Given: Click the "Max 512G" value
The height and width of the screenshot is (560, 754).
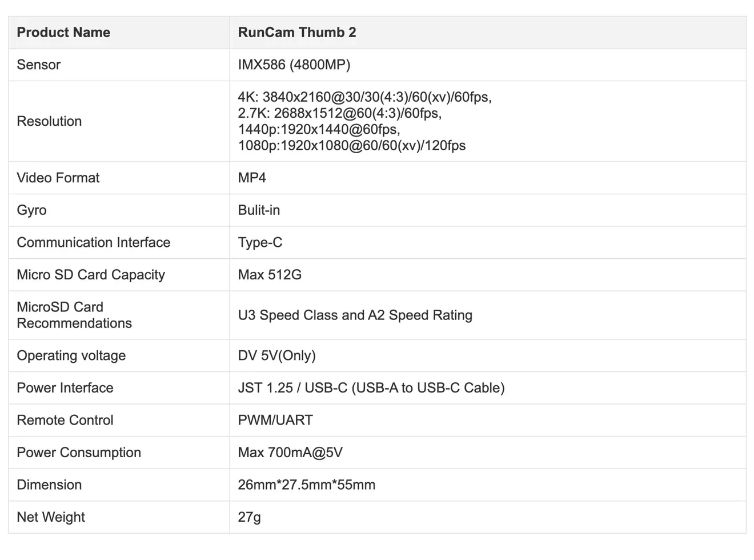Looking at the screenshot, I should (x=270, y=275).
